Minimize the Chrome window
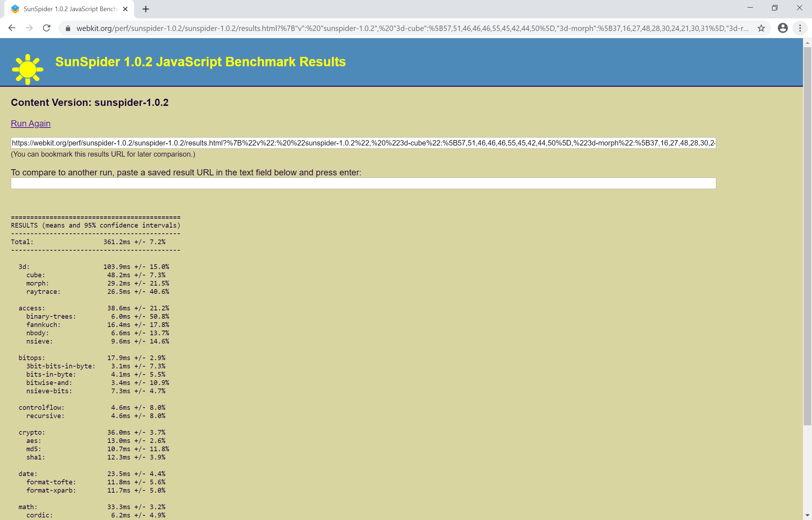Viewport: 812px width, 520px height. [x=750, y=8]
